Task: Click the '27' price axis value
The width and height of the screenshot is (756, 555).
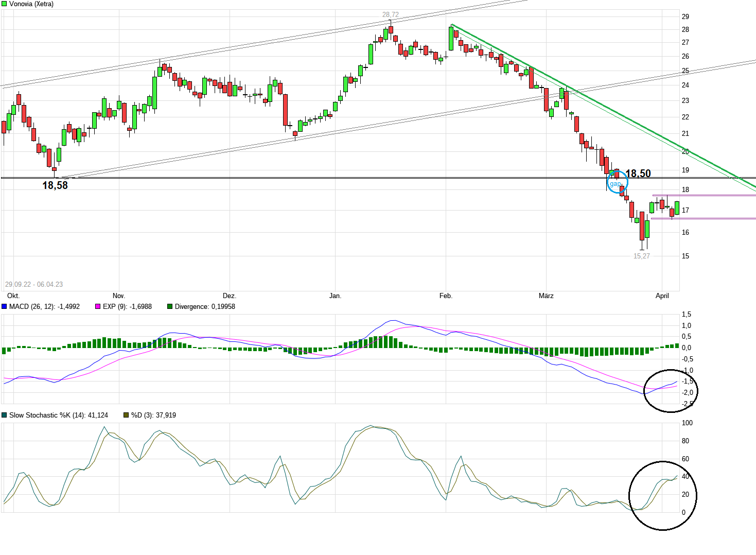Action: pyautogui.click(x=685, y=43)
